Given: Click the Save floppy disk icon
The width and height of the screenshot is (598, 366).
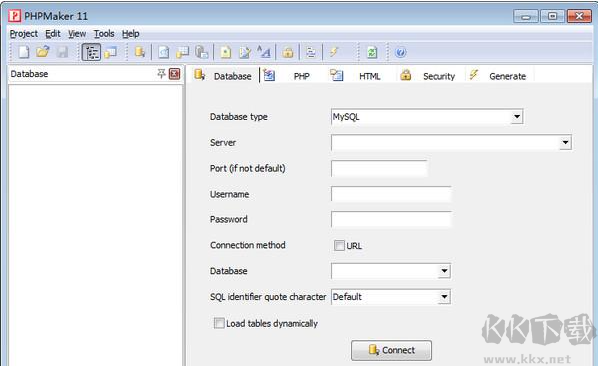Looking at the screenshot, I should [62, 52].
